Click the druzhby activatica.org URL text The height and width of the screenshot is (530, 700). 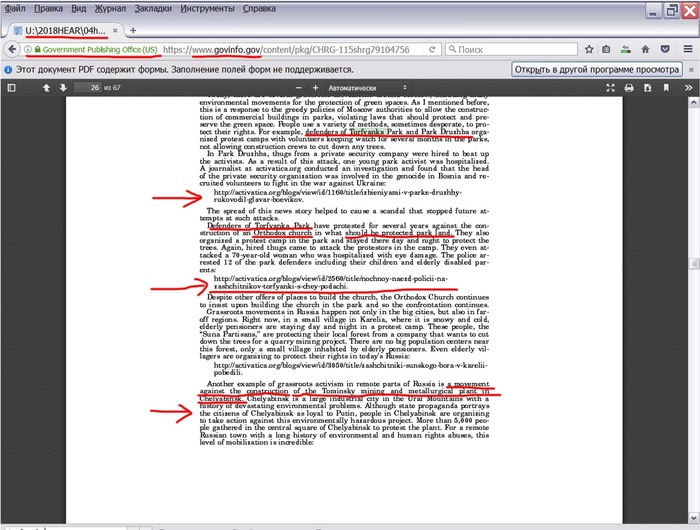[x=338, y=196]
